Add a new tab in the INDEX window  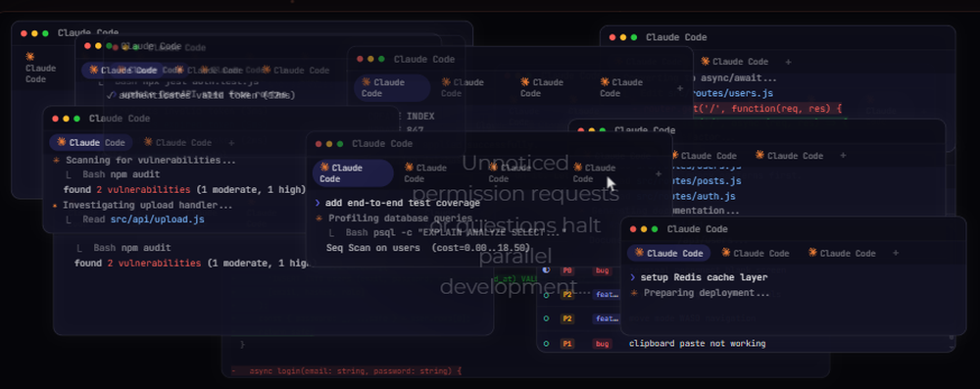(x=680, y=88)
